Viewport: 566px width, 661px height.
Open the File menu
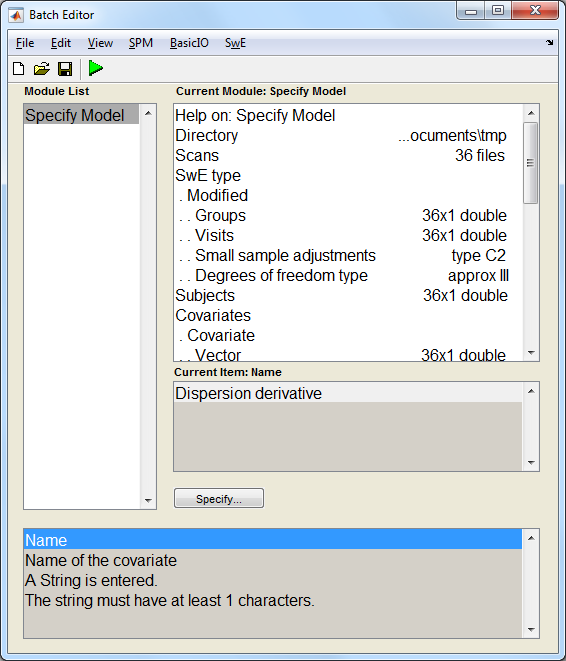25,43
